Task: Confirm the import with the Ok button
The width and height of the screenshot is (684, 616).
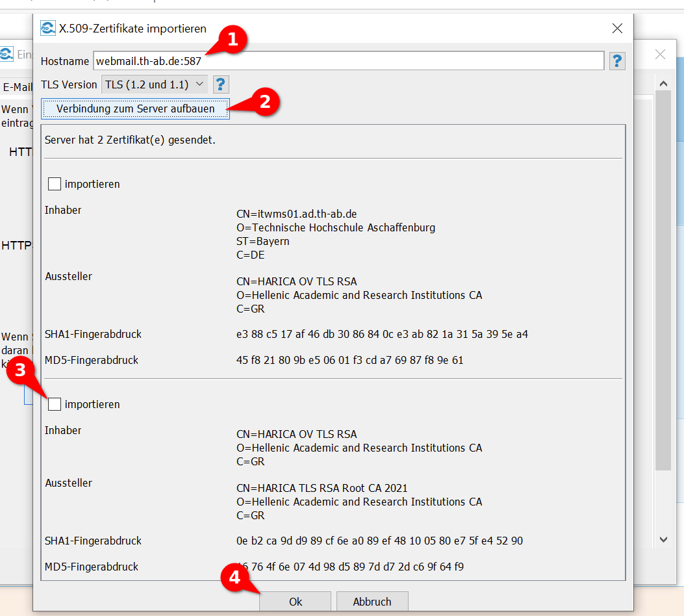Action: (x=296, y=602)
